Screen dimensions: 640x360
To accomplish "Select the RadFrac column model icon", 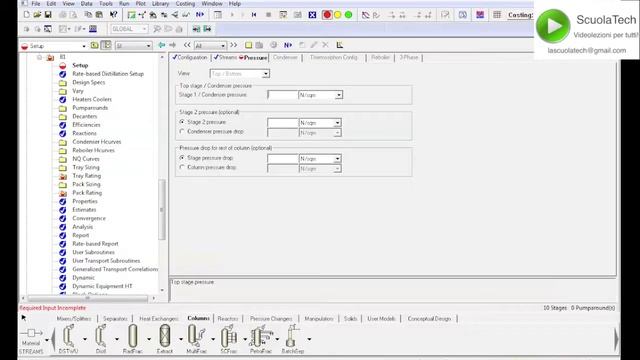I will (x=133, y=336).
